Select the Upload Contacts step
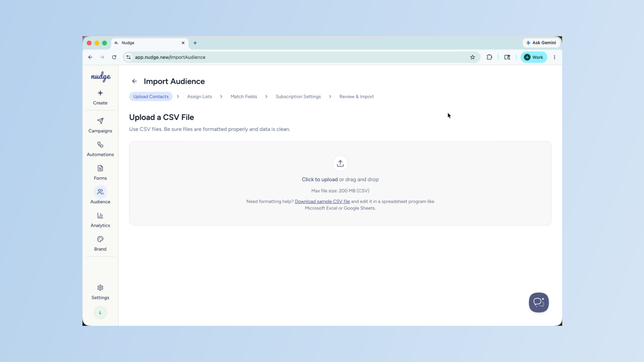The width and height of the screenshot is (644, 362). pos(151,97)
